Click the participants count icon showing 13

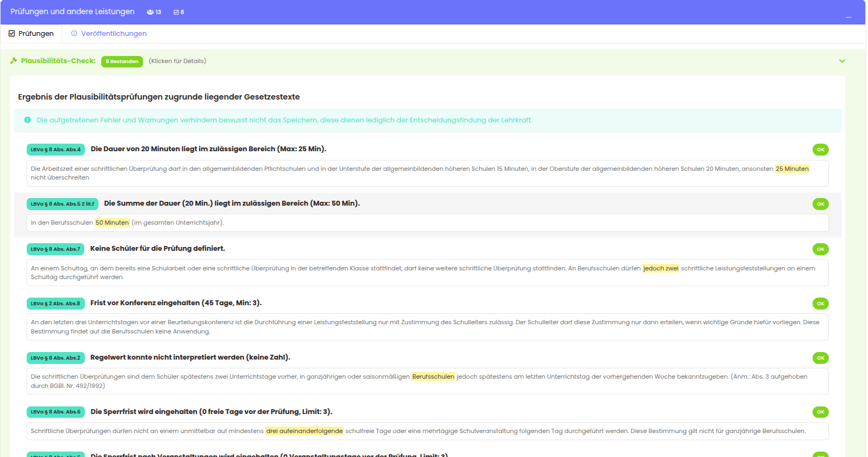coord(150,12)
